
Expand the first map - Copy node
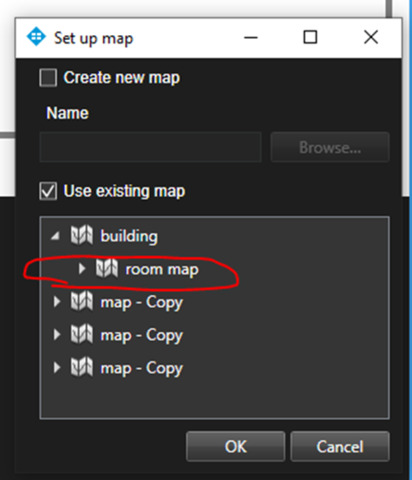(57, 301)
